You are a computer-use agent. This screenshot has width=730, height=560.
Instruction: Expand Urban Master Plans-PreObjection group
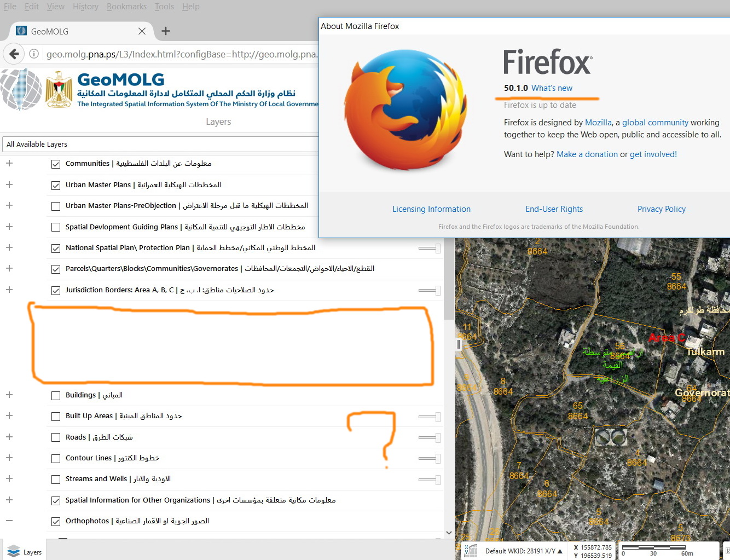(9, 205)
